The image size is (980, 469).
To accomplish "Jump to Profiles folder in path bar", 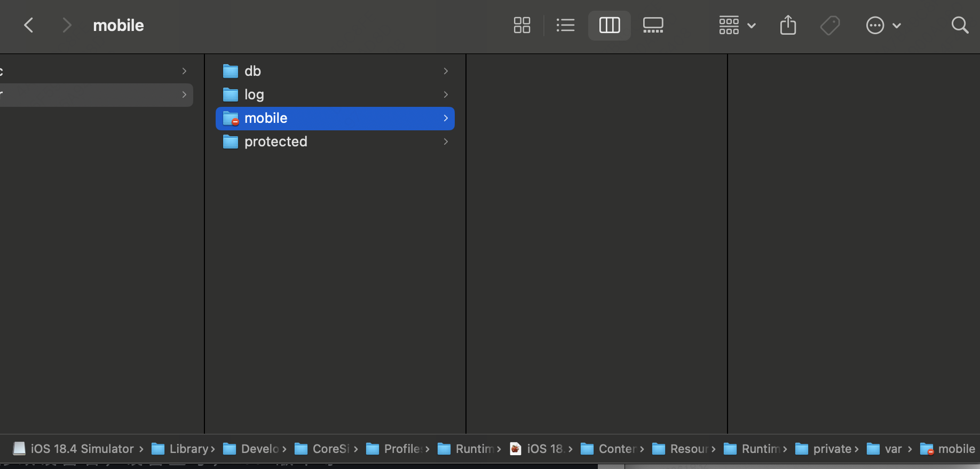I will tap(394, 449).
